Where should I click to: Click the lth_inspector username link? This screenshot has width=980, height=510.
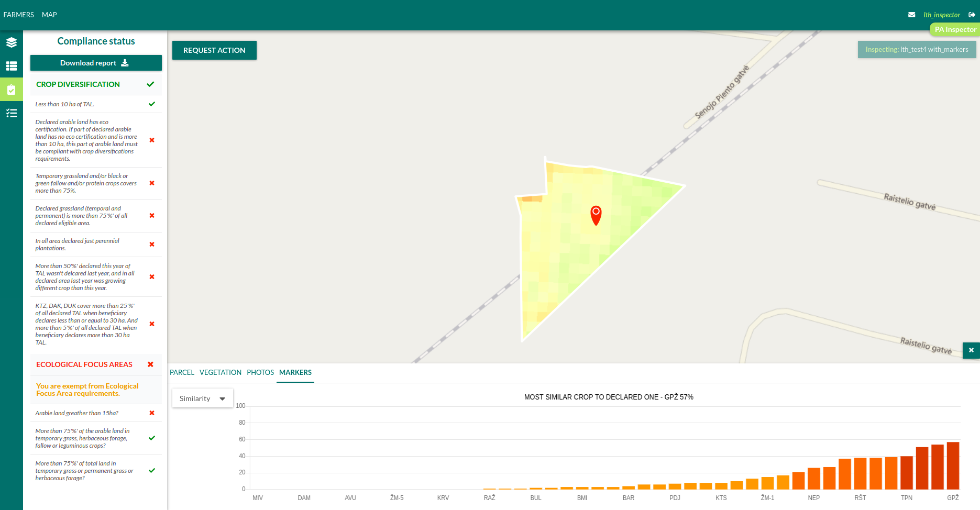[941, 15]
